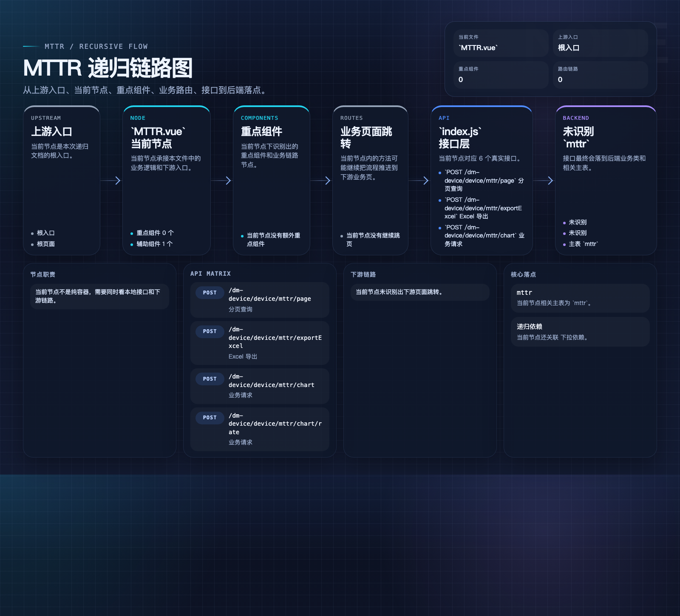Click the 当前节点没有继续跳页 bullet
This screenshot has width=680, height=616.
click(x=371, y=240)
